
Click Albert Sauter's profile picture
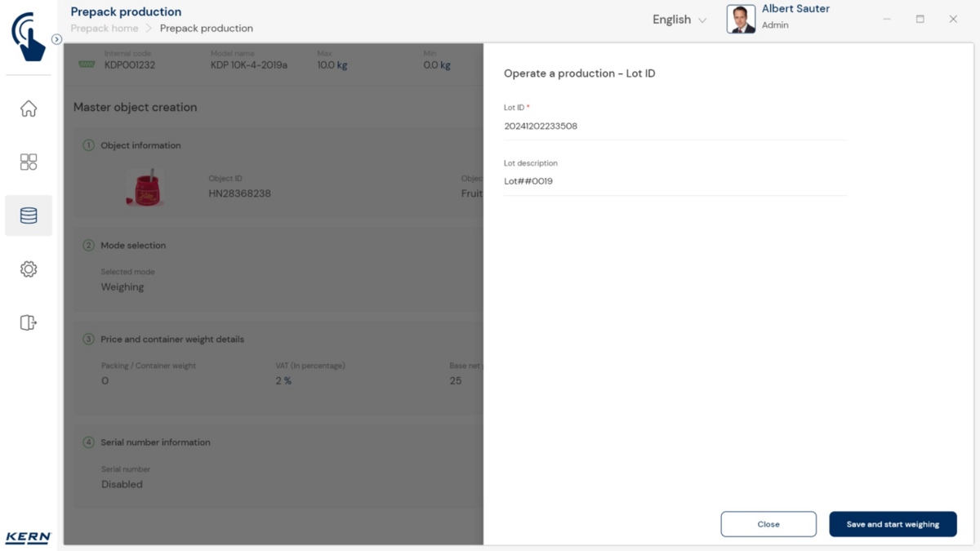coord(741,20)
